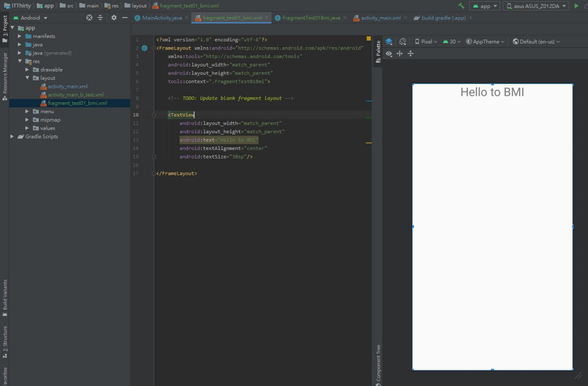Click the vertical margins icon in preview toolbar

411,53
